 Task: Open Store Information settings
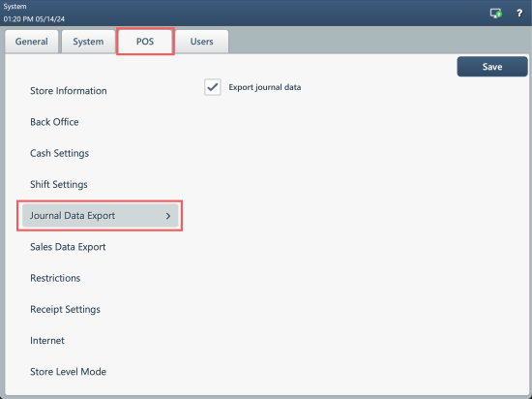tap(69, 91)
